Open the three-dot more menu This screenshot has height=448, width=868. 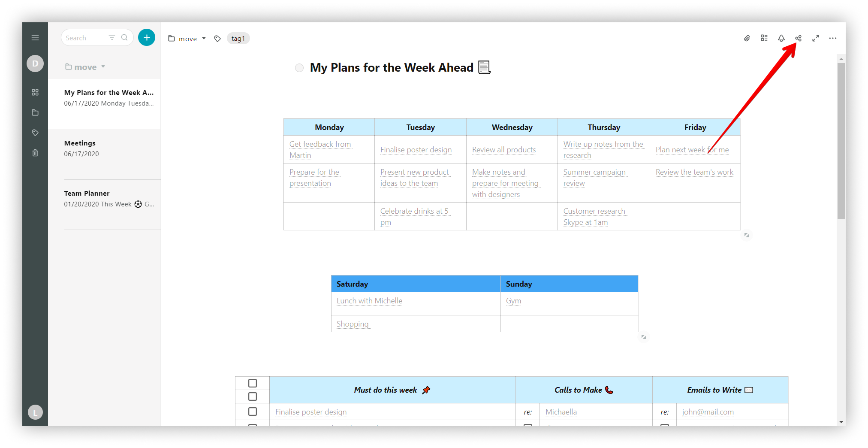[833, 38]
